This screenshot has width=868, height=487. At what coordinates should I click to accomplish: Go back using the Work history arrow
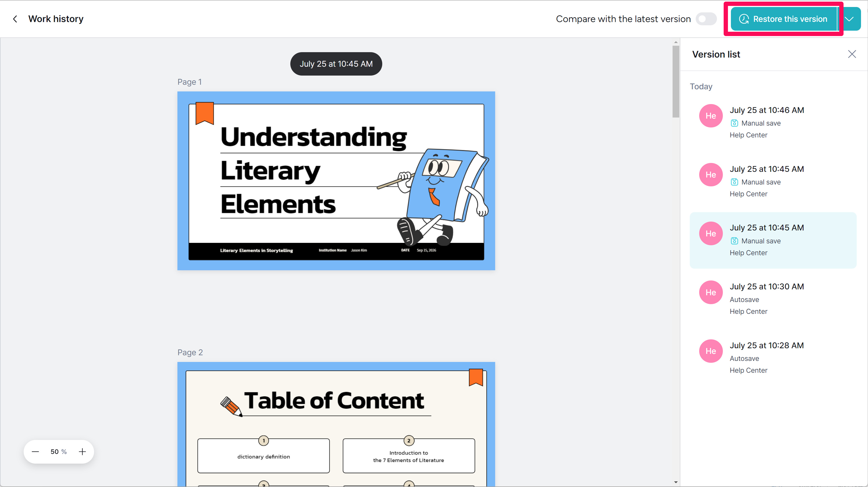pos(15,19)
